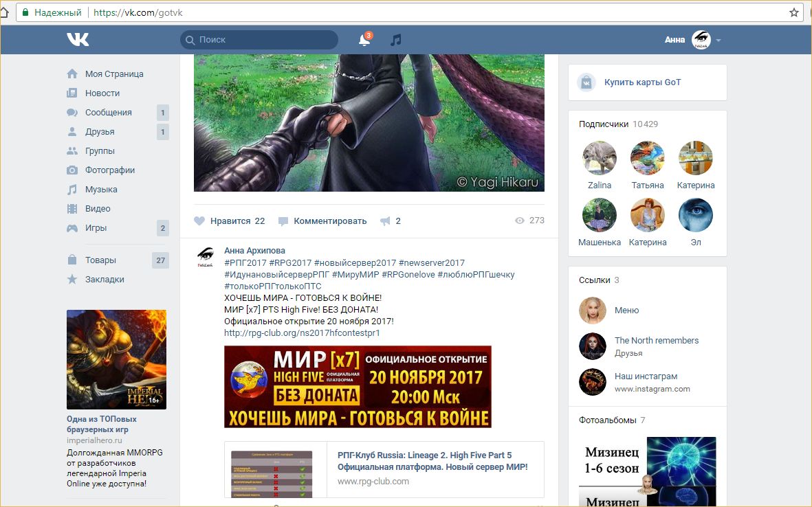Click hashtag #newserver2017
This screenshot has width=812, height=507.
431,263
